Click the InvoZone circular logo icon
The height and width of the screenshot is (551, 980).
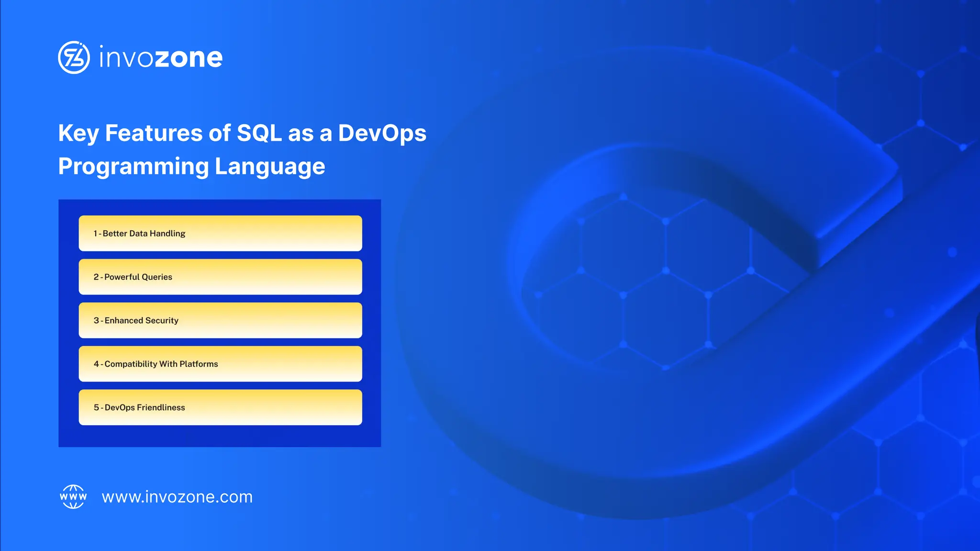click(x=74, y=57)
